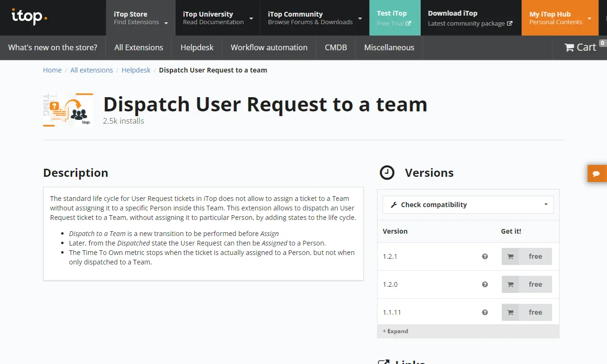Open the shopping cart icon
The height and width of the screenshot is (364, 607).
point(569,47)
